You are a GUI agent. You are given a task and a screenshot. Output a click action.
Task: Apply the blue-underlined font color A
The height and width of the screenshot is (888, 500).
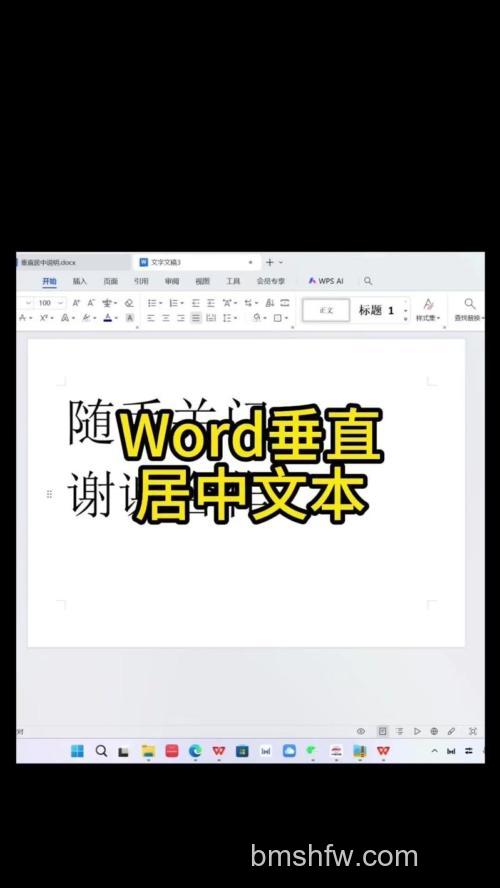pos(108,318)
